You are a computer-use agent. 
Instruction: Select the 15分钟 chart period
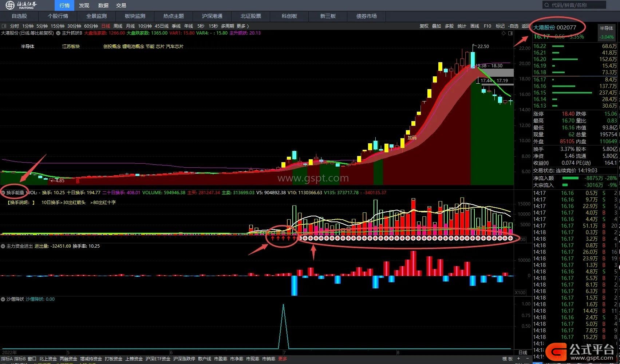(x=58, y=26)
